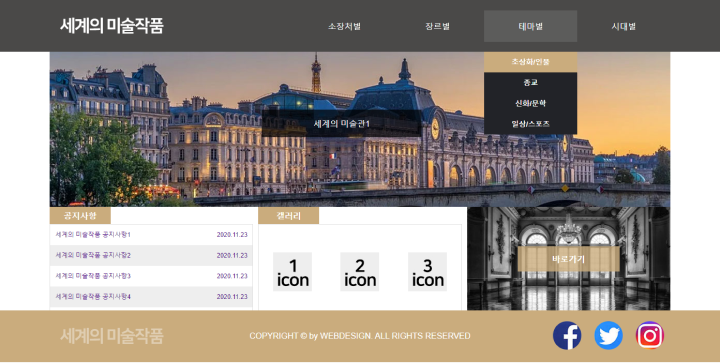720x363 pixels.
Task: Click the 세계의 미술작품 header logo
Action: (x=112, y=26)
